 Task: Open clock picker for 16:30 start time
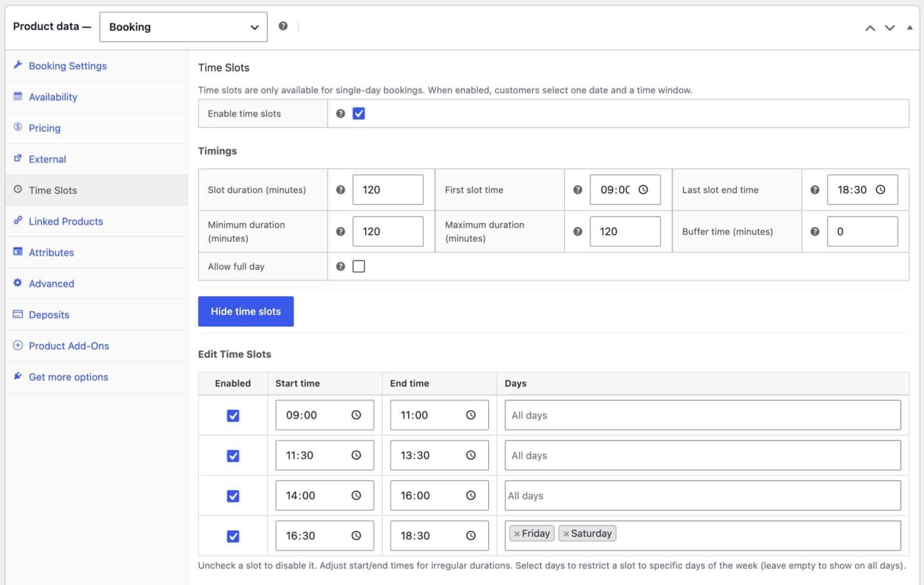click(356, 535)
